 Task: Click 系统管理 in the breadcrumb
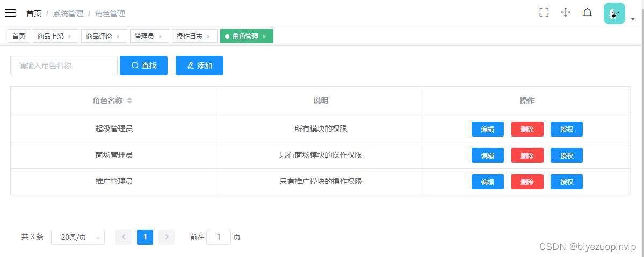[68, 13]
